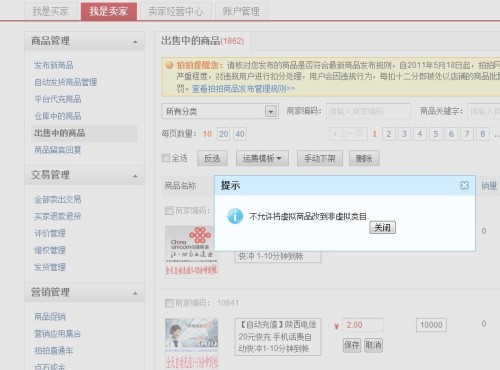Select the 出售中的商品 heading tab
Image resolution: width=500 pixels, height=370 pixels.
click(203, 41)
